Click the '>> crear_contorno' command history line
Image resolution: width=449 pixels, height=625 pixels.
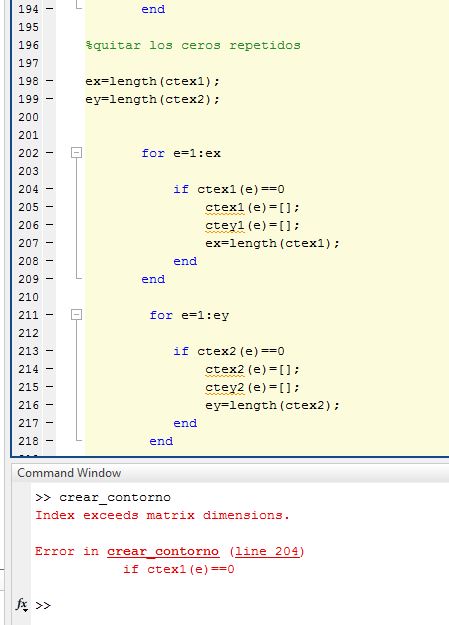103,497
